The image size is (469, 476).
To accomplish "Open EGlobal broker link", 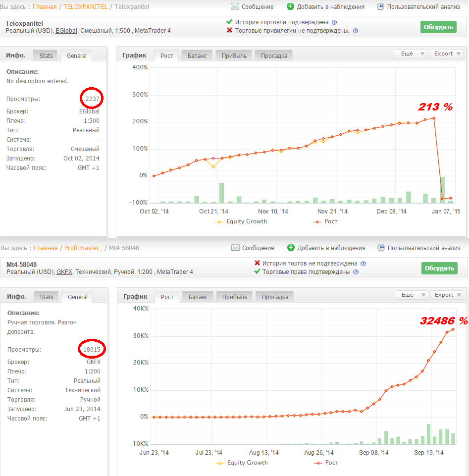I will point(66,31).
